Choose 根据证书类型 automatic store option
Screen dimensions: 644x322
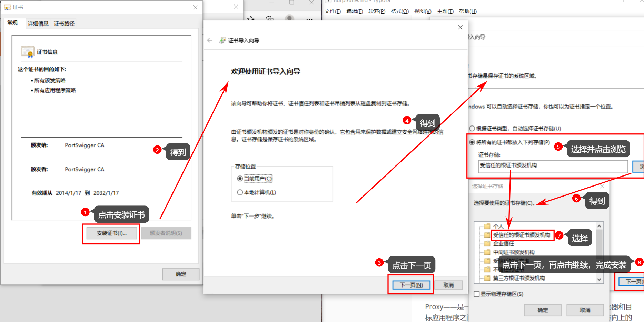[472, 129]
